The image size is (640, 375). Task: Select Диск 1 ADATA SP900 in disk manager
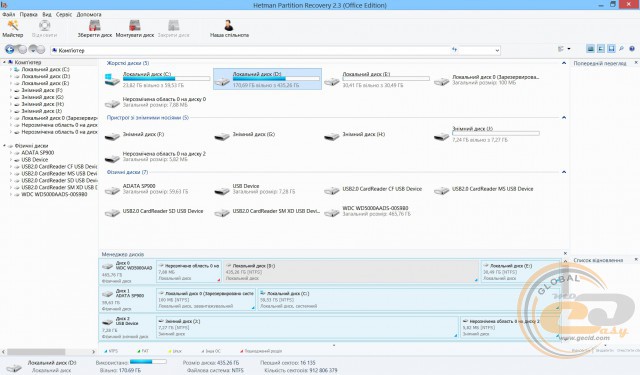tap(127, 300)
